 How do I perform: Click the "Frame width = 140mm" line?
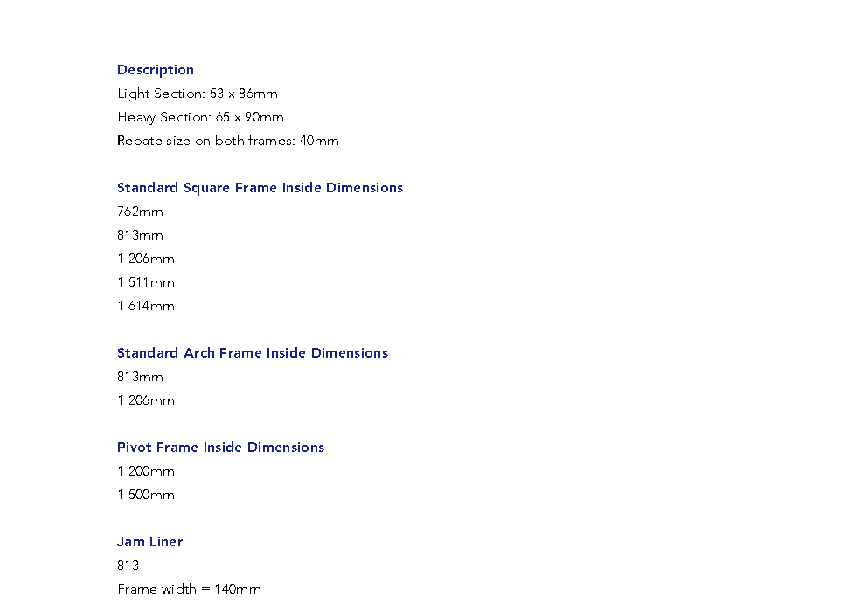(189, 589)
